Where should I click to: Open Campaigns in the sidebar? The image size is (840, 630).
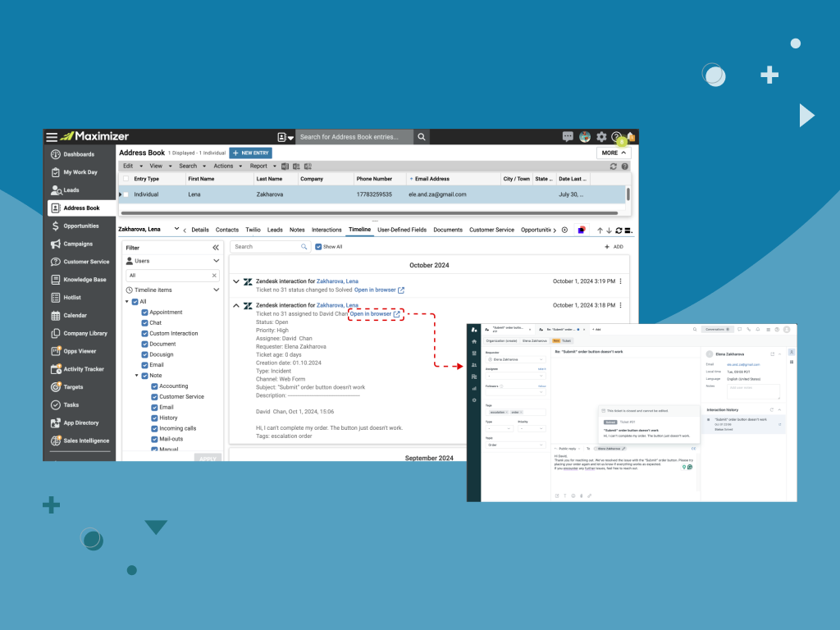coord(80,244)
